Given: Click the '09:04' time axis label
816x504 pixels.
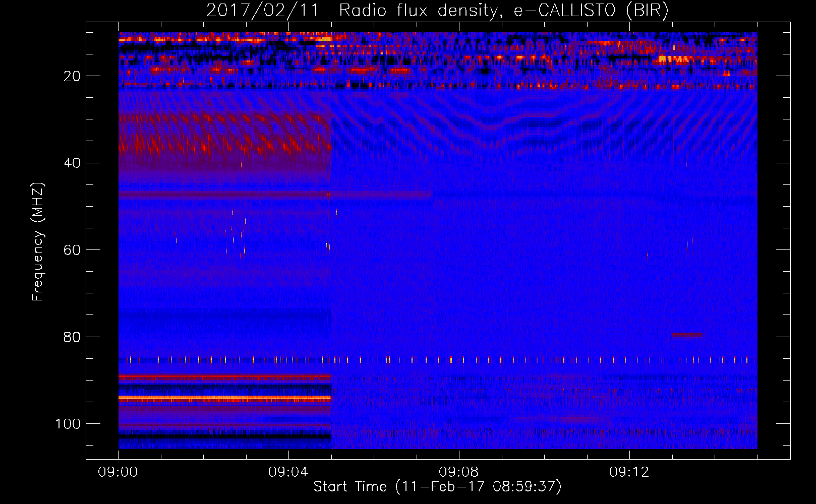Looking at the screenshot, I should point(288,472).
